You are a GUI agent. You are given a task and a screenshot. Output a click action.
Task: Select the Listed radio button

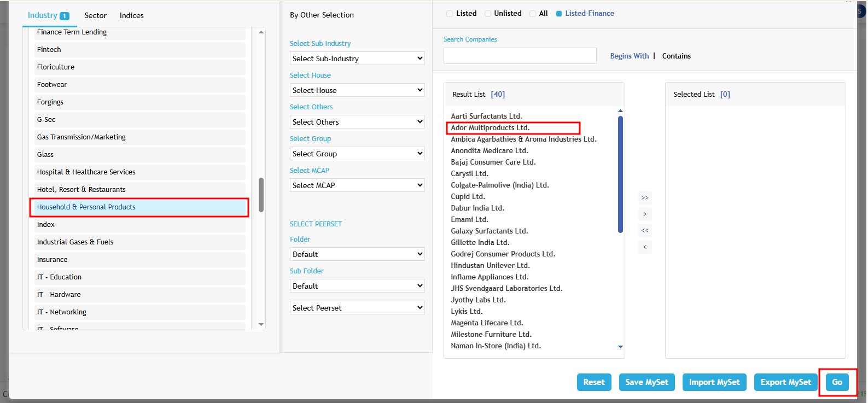pos(450,14)
